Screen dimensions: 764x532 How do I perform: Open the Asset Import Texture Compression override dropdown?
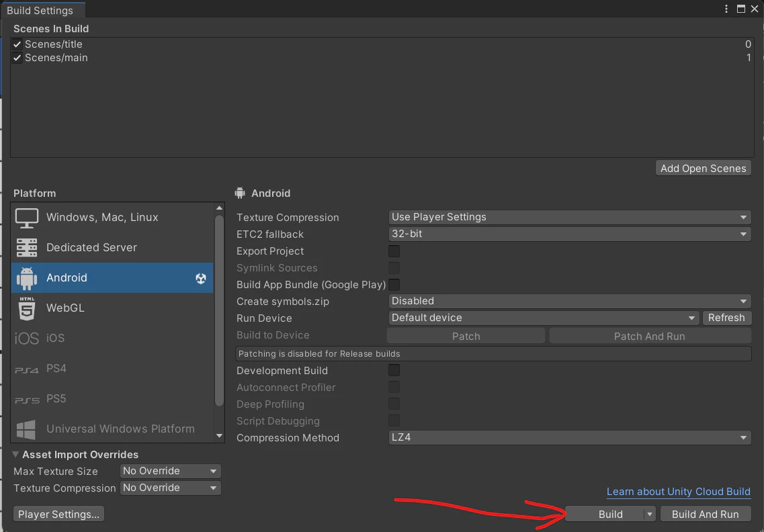click(x=171, y=488)
